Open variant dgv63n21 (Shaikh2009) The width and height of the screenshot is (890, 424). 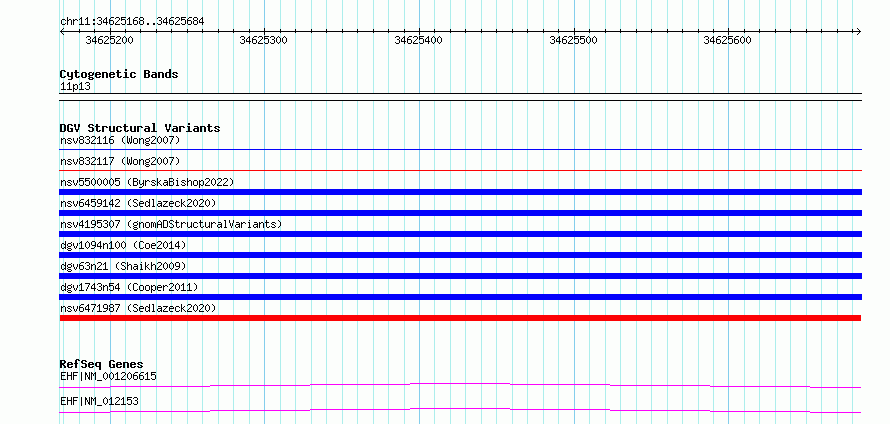click(x=123, y=266)
